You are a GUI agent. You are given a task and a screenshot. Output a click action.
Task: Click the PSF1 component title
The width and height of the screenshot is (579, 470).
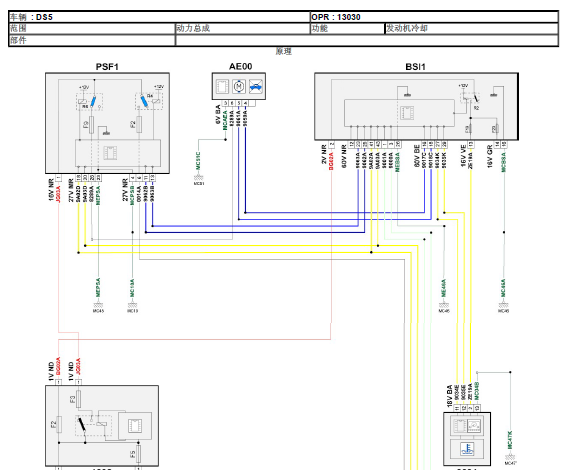coord(107,67)
